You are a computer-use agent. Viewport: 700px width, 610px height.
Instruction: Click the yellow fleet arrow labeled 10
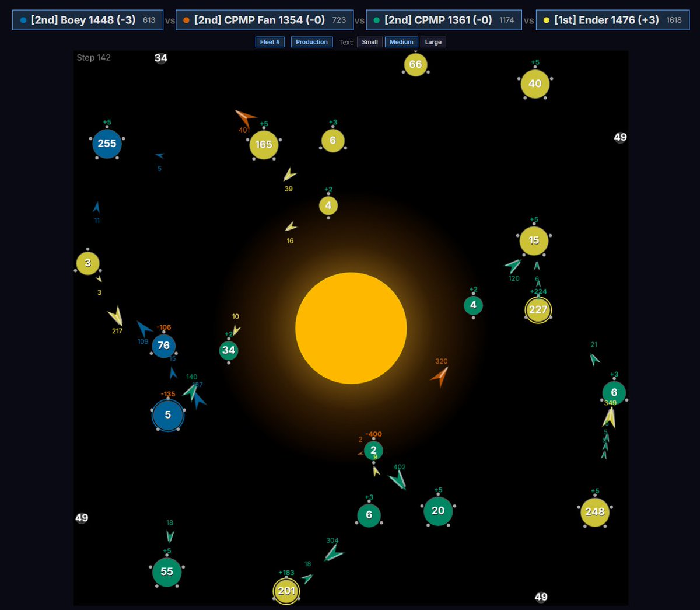point(236,331)
